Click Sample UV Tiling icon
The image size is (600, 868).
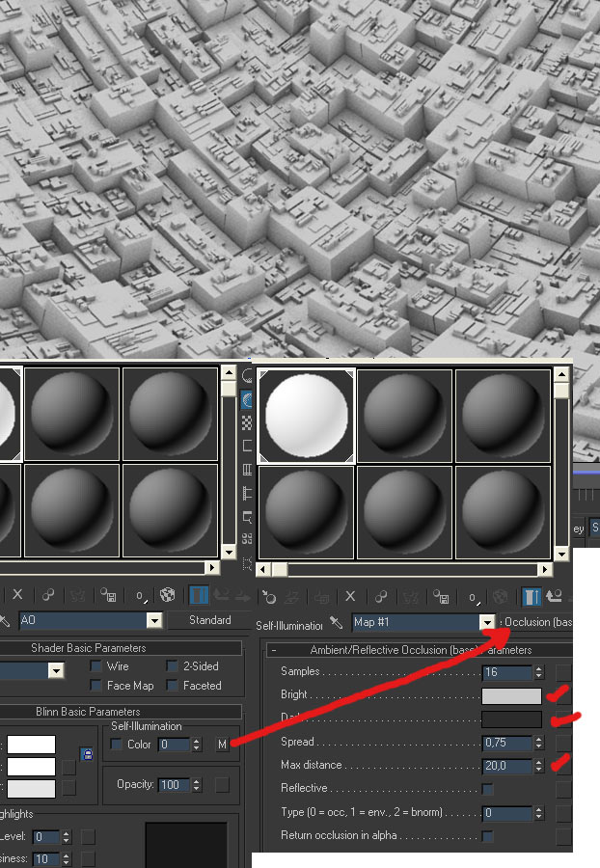click(x=247, y=447)
